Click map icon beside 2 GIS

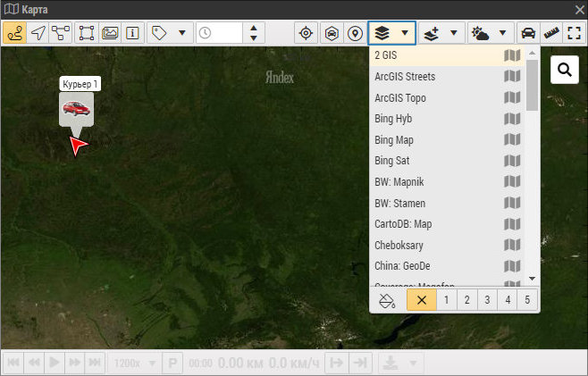point(512,55)
